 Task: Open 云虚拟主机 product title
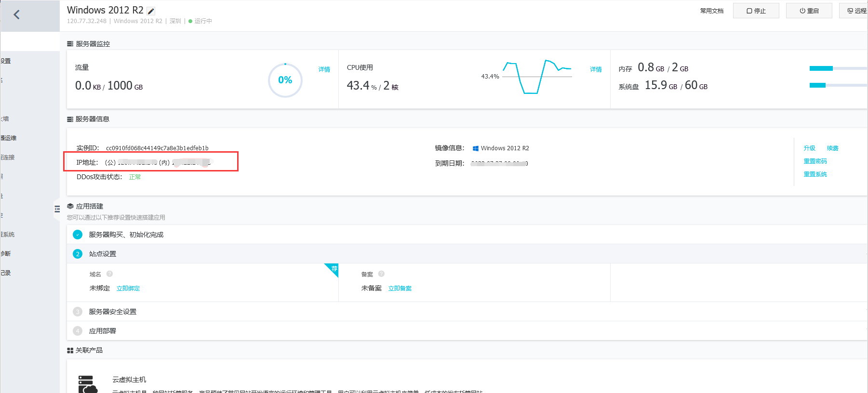point(129,380)
